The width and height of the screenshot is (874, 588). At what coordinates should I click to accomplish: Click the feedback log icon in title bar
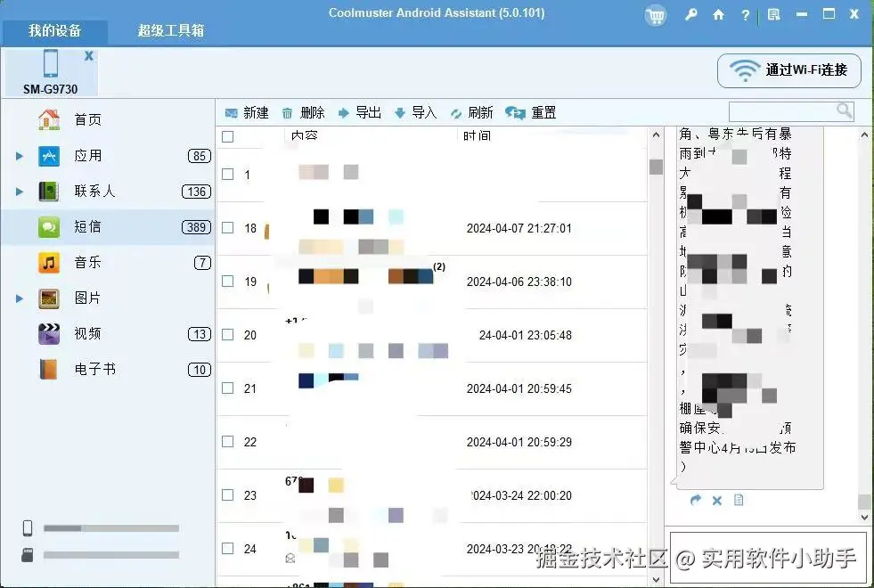click(773, 16)
